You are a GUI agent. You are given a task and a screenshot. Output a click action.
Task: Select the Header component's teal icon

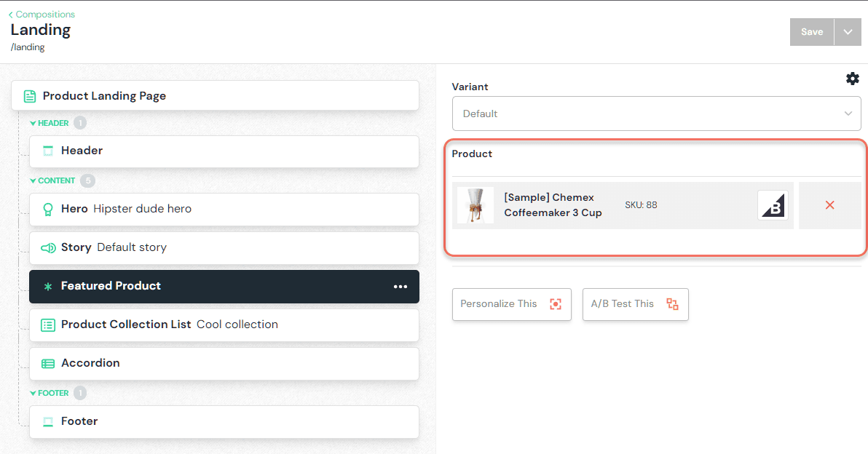click(47, 151)
